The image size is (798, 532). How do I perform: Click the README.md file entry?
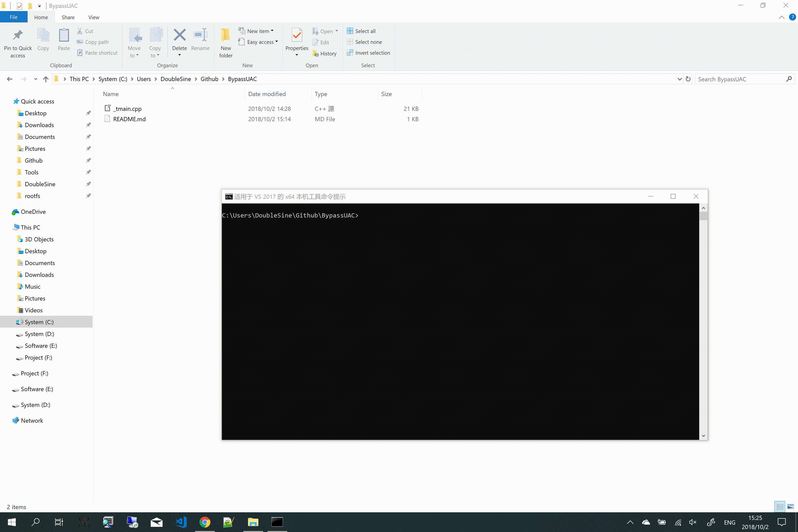[x=130, y=119]
